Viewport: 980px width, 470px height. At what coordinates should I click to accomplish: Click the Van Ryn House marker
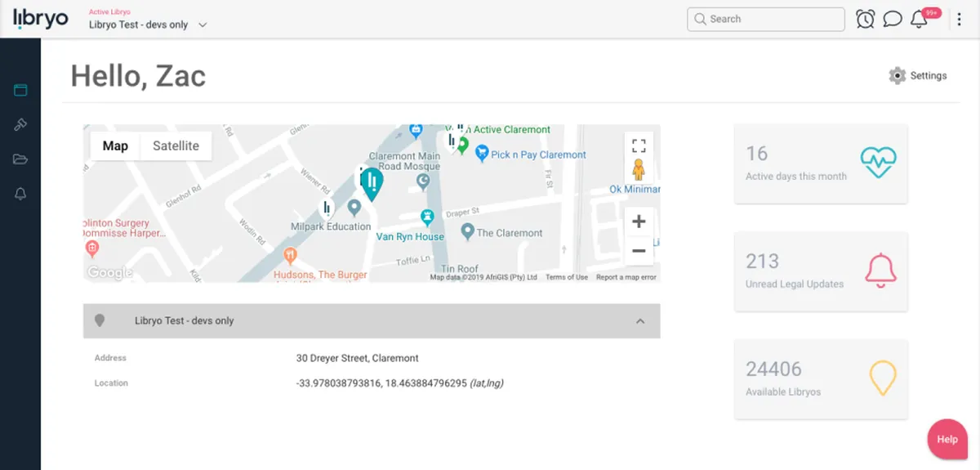pos(426,217)
